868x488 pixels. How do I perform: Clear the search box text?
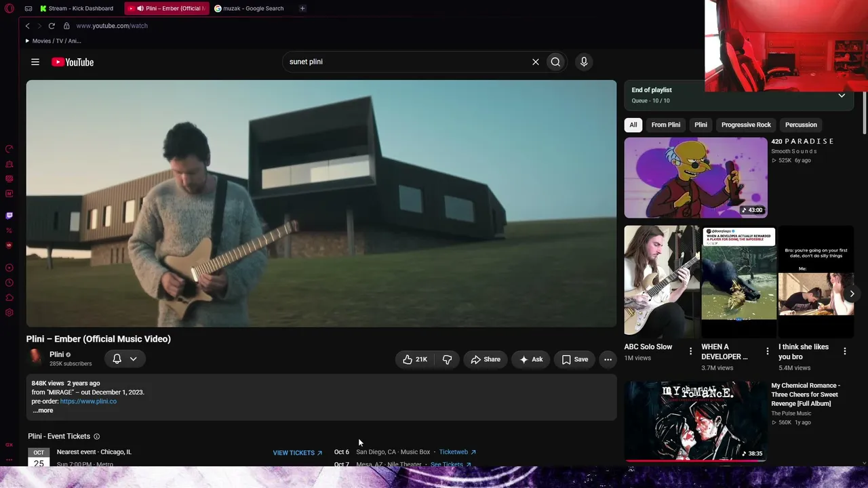tap(536, 62)
